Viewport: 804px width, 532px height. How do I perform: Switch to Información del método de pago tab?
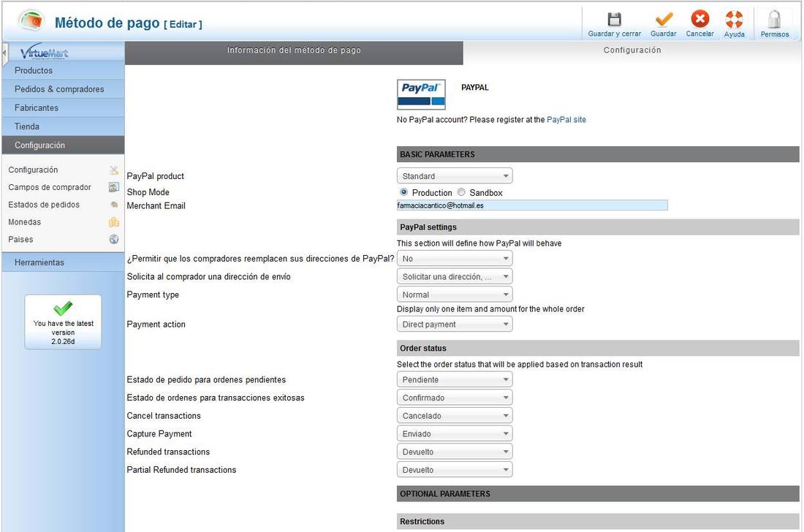(294, 53)
